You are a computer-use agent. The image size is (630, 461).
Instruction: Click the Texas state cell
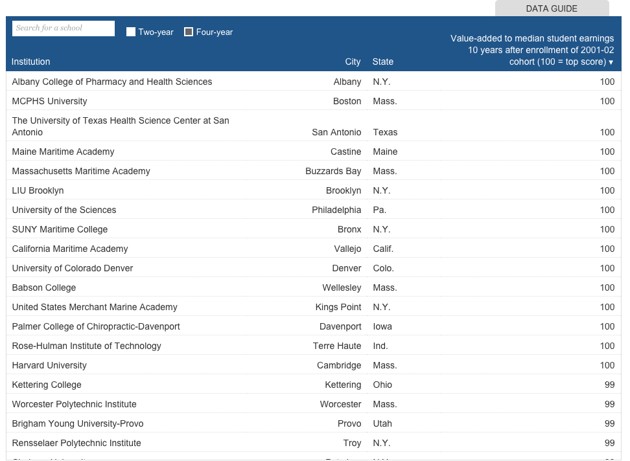385,132
